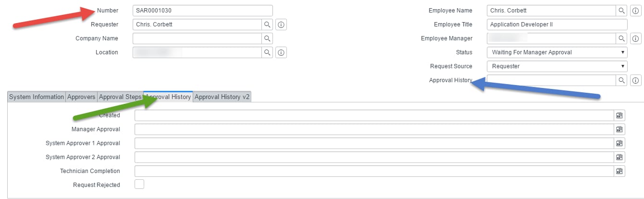Open the Requester info icon
This screenshot has width=644, height=199.
(282, 25)
